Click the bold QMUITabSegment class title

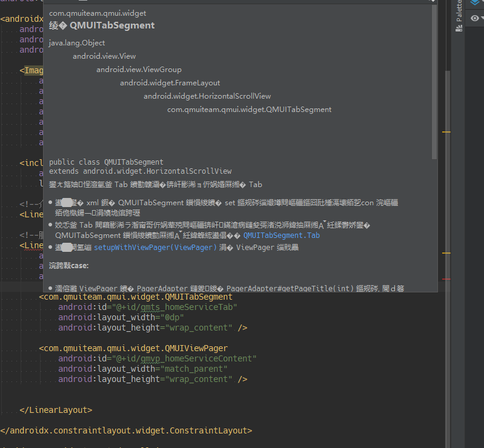coord(112,25)
